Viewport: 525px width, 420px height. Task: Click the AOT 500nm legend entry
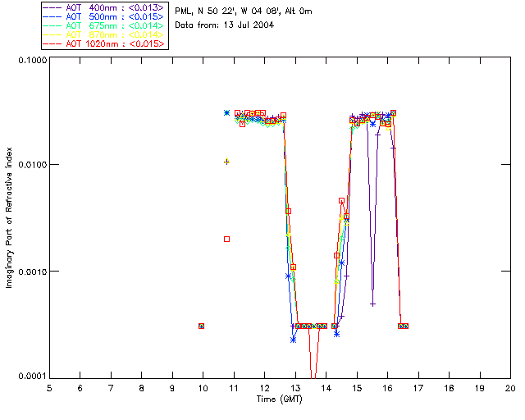pyautogui.click(x=103, y=16)
